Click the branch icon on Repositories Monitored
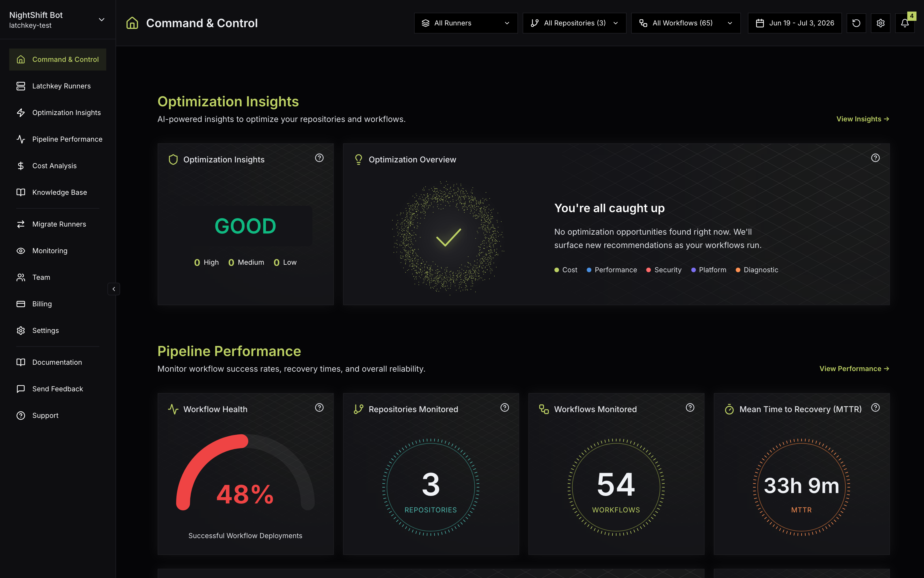Screen dimensions: 924x578 tap(358, 409)
